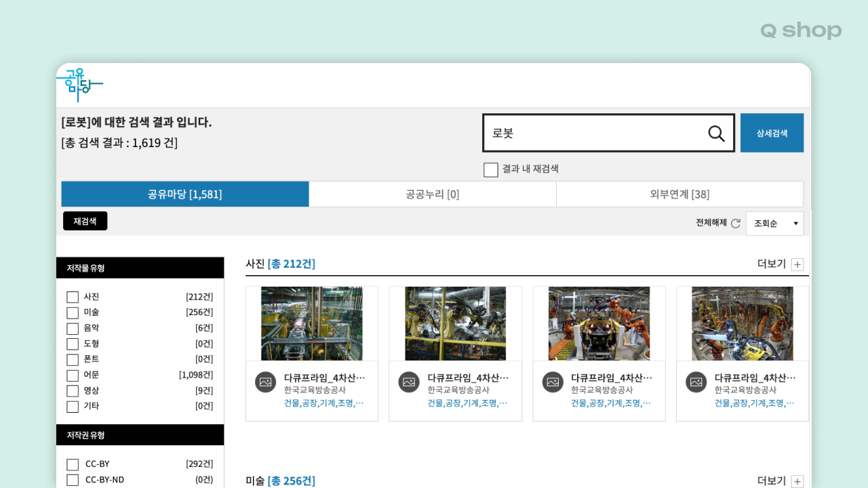Screen dimensions: 868x488
Task: Click image type icon on third photo card
Action: pos(553,382)
